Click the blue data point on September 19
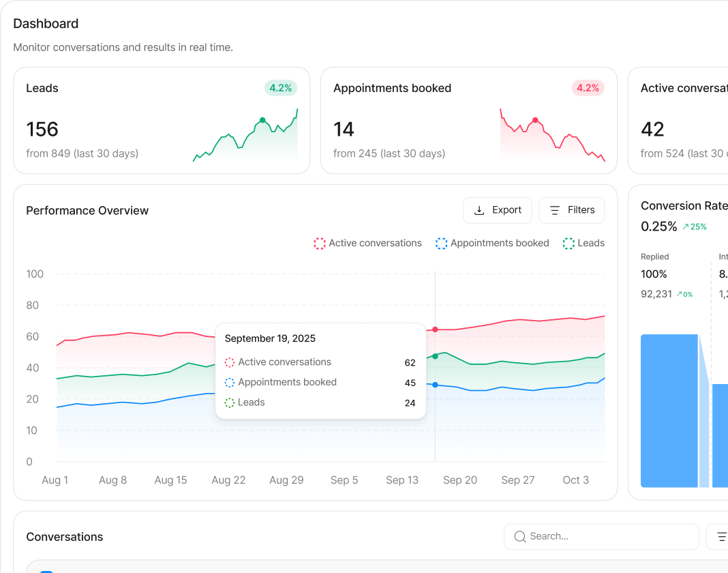728x573 pixels. [435, 385]
